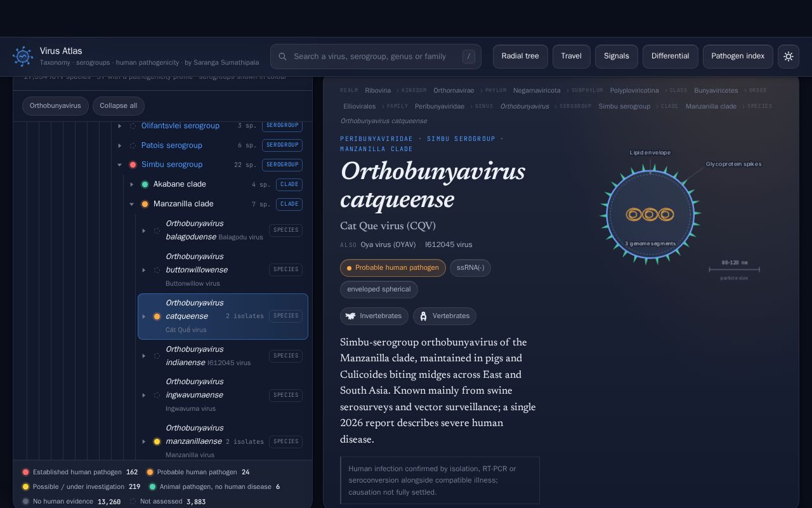Click the Virus Atlas logo icon
812x508 pixels.
pyautogui.click(x=23, y=57)
